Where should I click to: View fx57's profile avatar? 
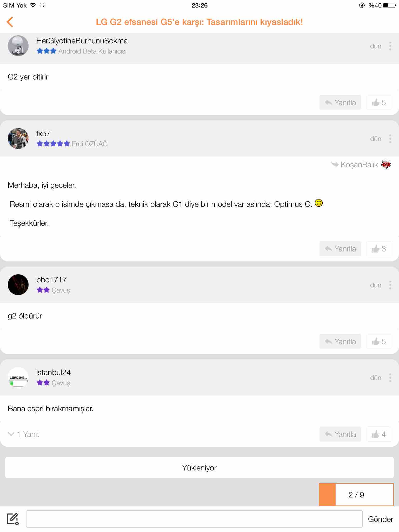18,138
